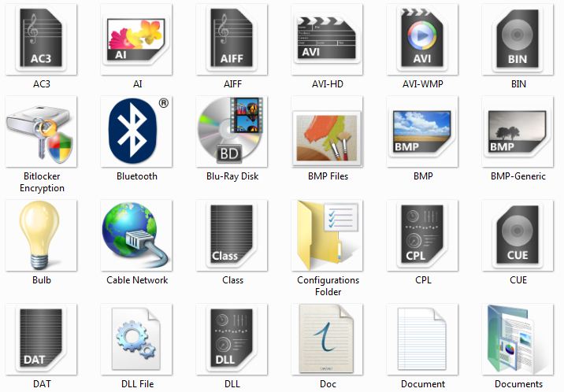Click the "Bluetooth" label
564x392 pixels.
coord(137,176)
